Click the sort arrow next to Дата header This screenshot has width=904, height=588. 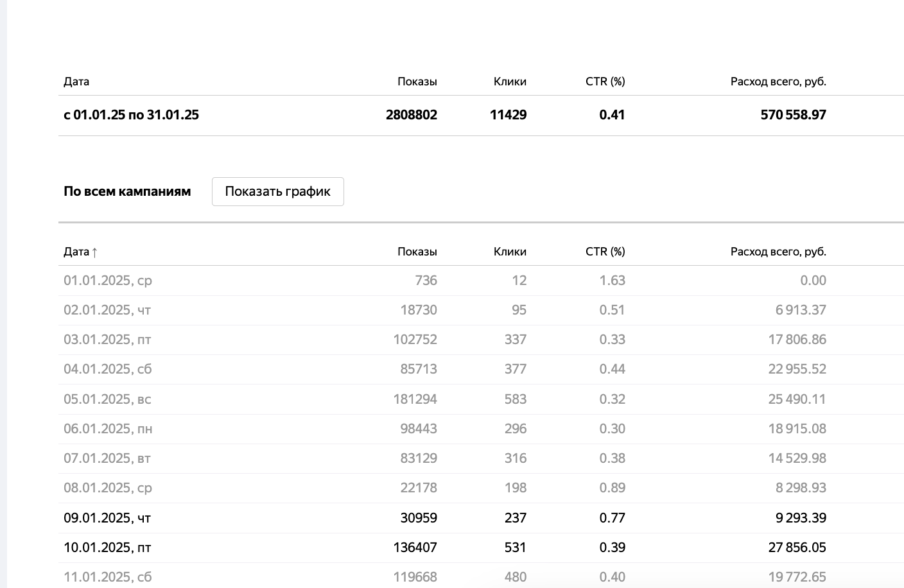pos(94,252)
